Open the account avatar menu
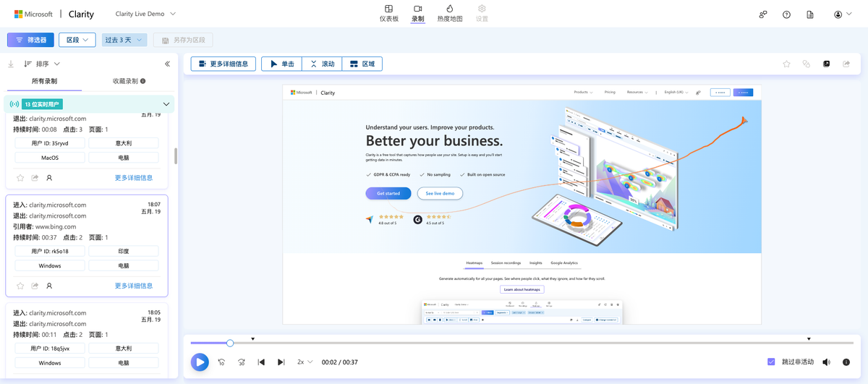 [x=842, y=14]
